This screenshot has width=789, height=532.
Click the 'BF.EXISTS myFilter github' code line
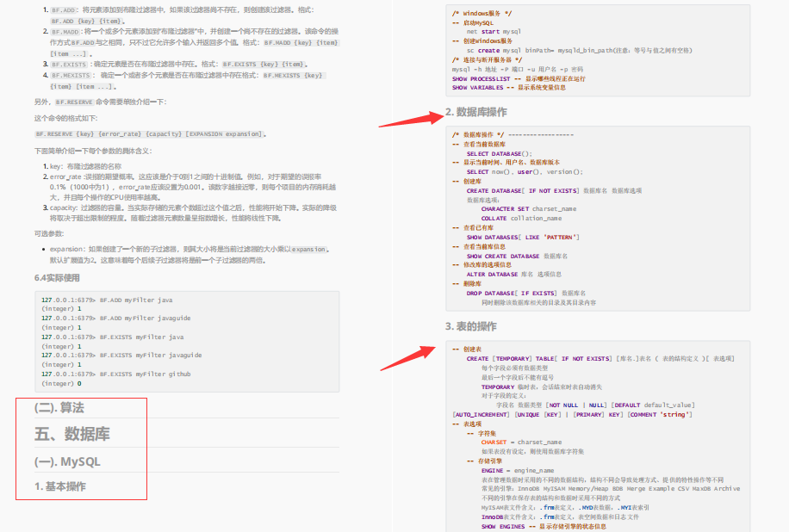(x=115, y=374)
